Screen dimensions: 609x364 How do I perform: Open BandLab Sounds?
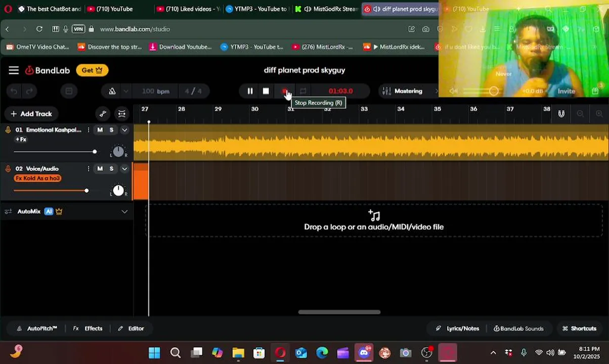(518, 329)
